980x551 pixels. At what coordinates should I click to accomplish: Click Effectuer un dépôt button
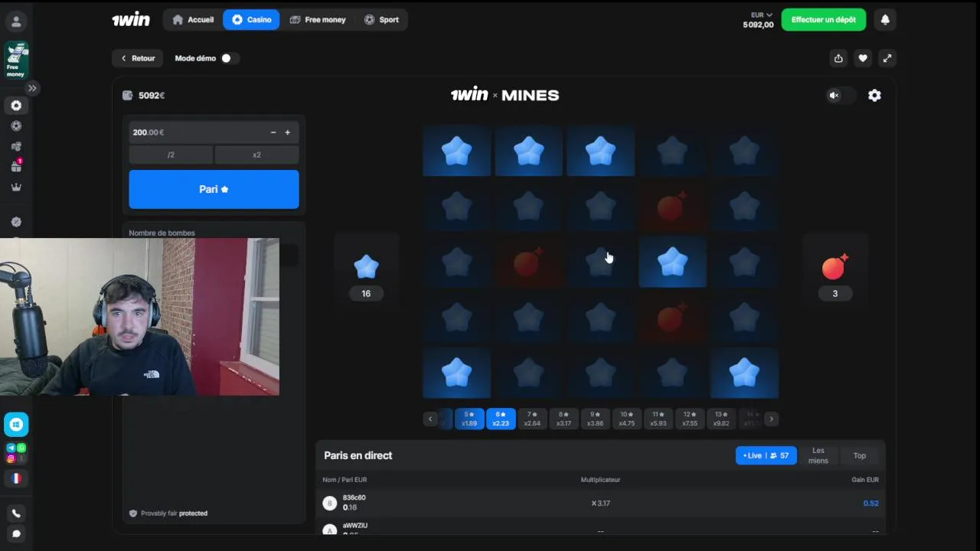(x=824, y=20)
